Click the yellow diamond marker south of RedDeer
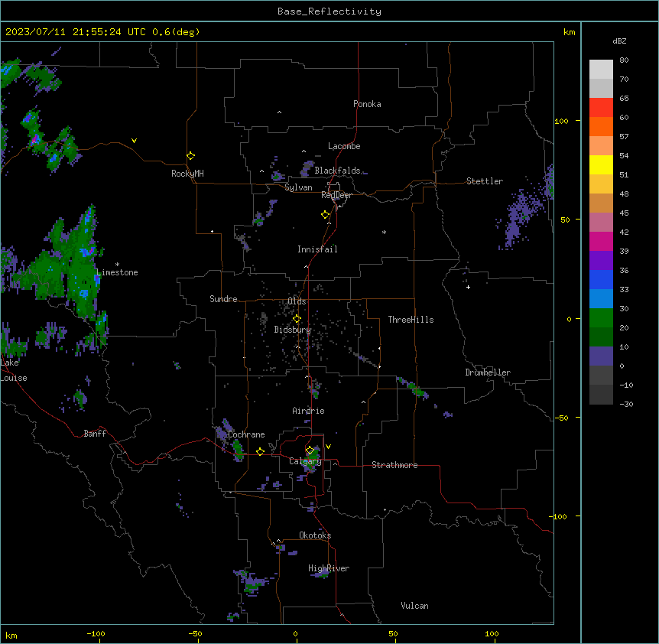The height and width of the screenshot is (644, 659). coord(326,215)
